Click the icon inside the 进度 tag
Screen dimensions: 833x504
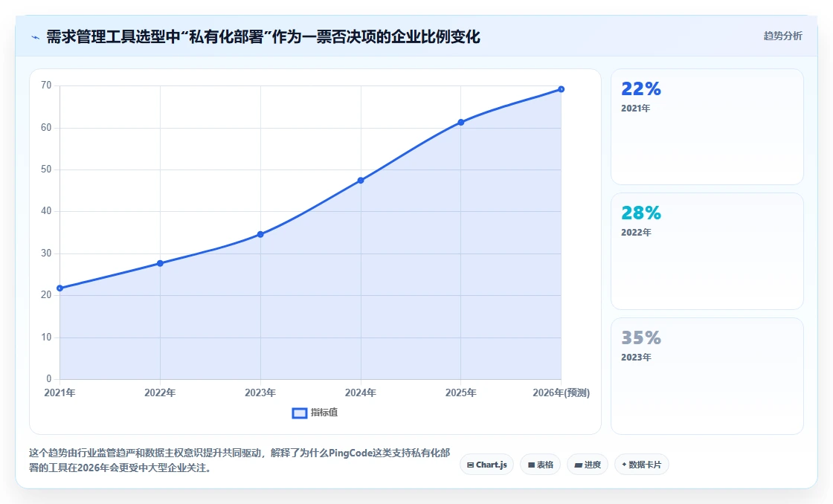(579, 465)
